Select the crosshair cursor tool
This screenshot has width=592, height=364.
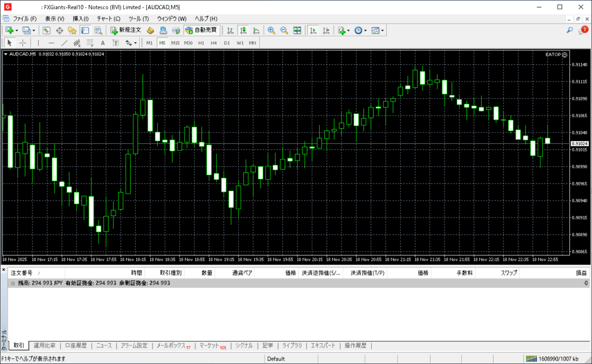click(23, 43)
